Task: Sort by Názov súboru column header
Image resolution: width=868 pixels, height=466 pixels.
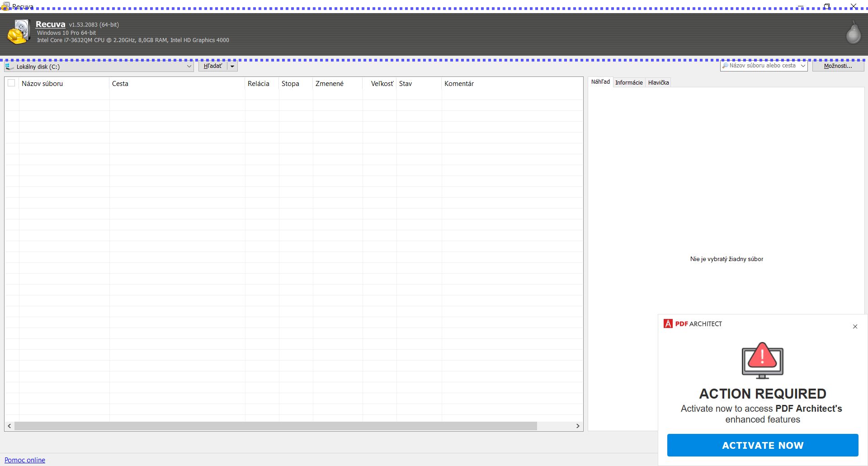Action: click(x=64, y=83)
